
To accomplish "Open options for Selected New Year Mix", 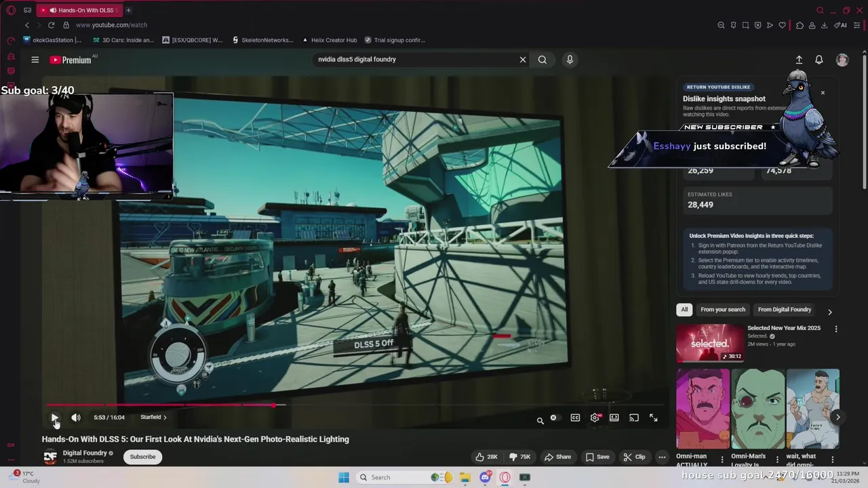I will [836, 329].
